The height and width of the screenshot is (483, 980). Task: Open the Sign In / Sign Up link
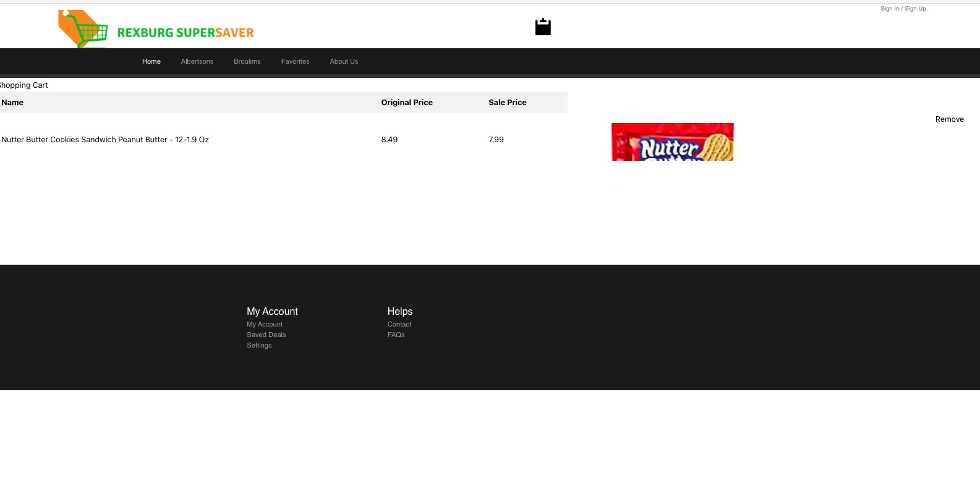click(903, 9)
